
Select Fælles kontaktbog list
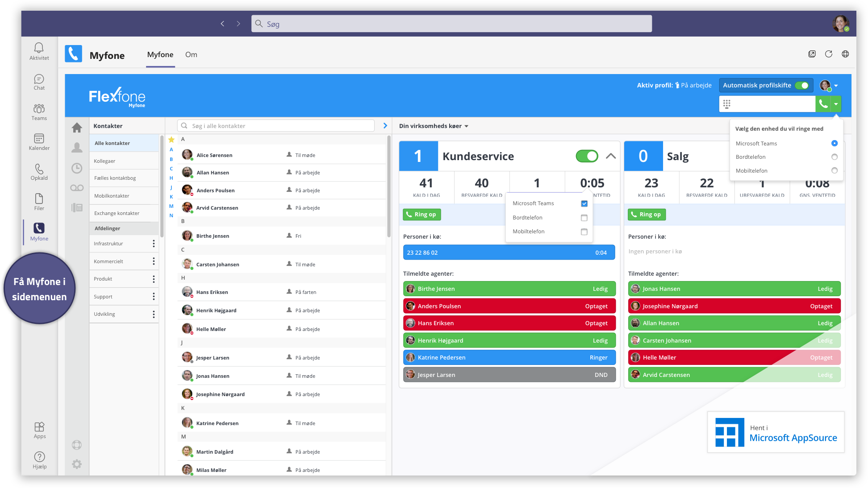(x=124, y=178)
